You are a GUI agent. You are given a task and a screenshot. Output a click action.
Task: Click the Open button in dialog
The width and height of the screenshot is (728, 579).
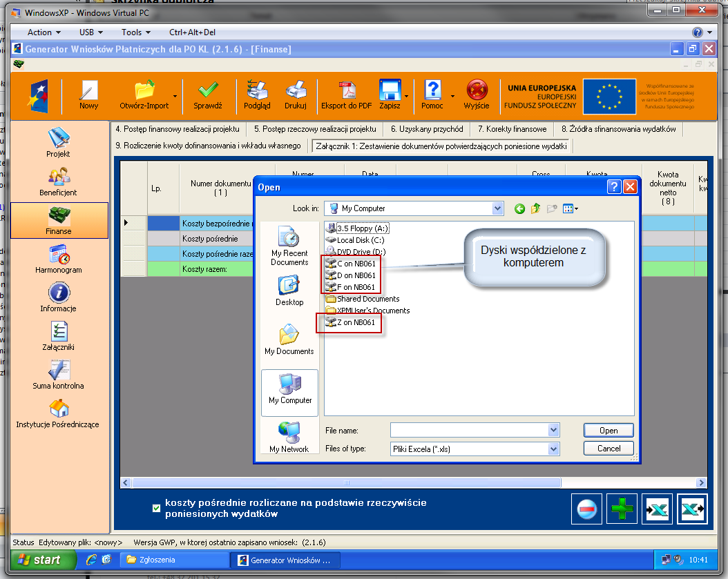coord(609,431)
